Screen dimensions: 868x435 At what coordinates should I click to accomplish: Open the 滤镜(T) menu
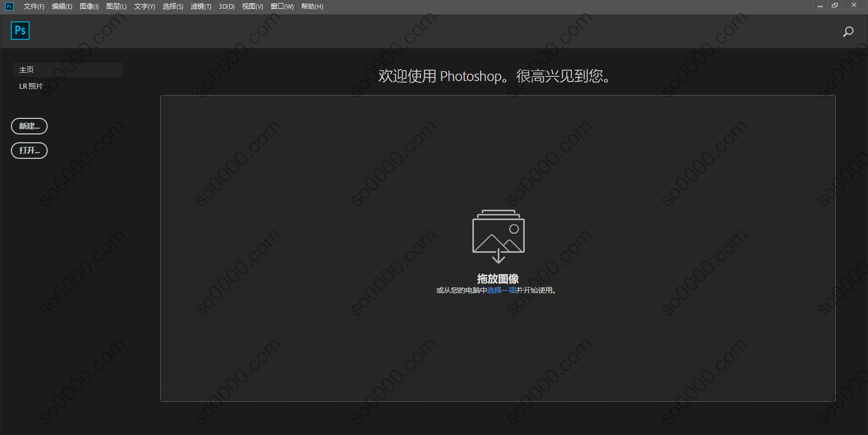(x=201, y=7)
